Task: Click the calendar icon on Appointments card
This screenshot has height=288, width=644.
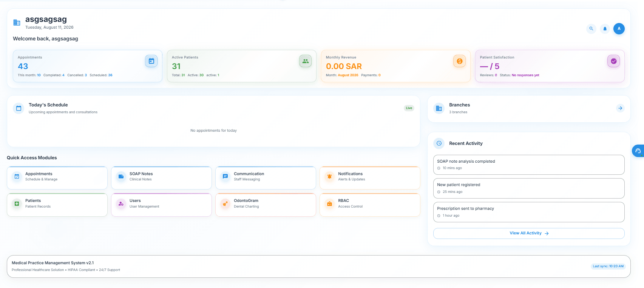Action: [x=151, y=61]
